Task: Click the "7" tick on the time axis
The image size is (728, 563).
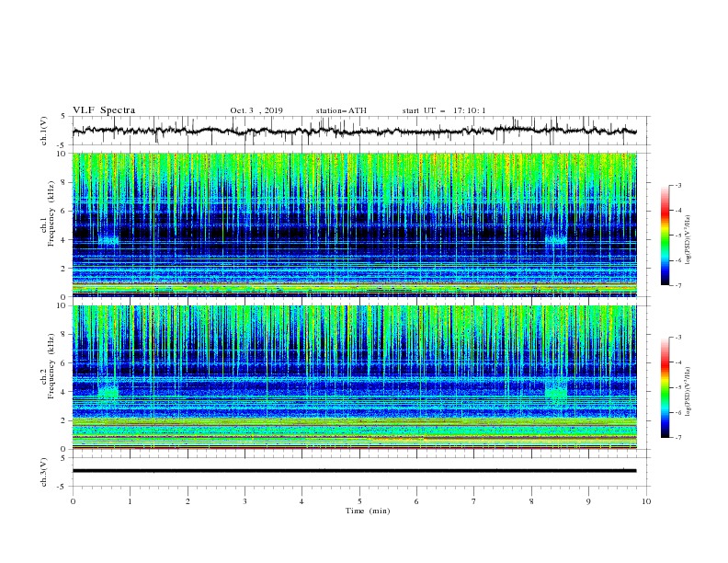Action: (x=474, y=501)
